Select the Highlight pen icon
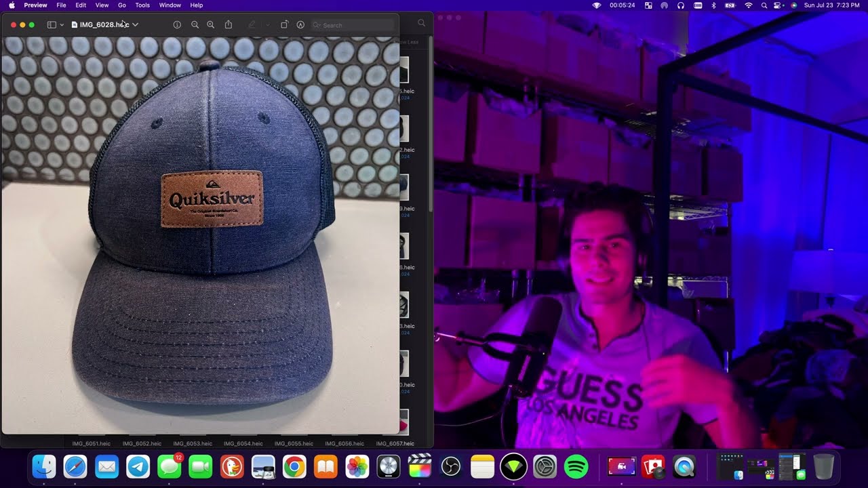Image resolution: width=868 pixels, height=488 pixels. click(x=252, y=25)
